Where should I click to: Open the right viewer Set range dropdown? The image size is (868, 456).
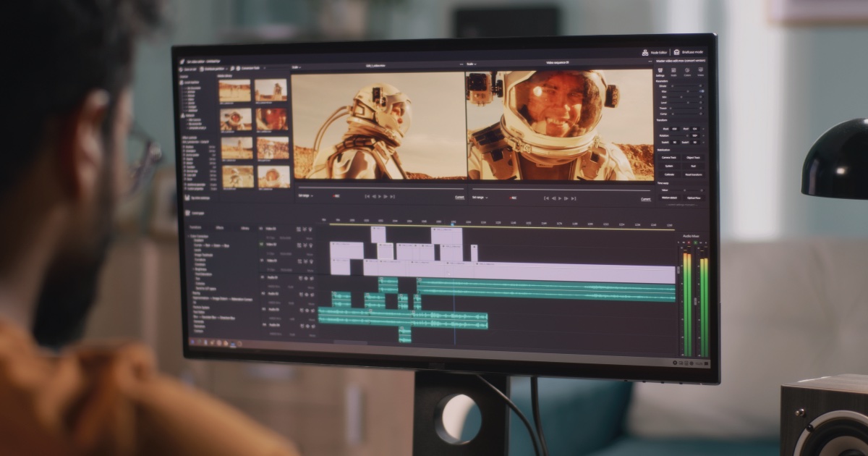click(x=479, y=197)
